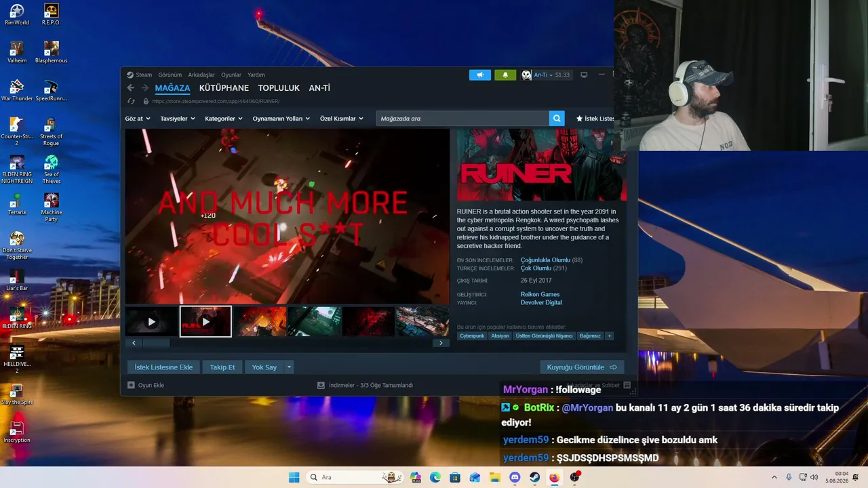Open the Görünüm menu

tap(170, 75)
